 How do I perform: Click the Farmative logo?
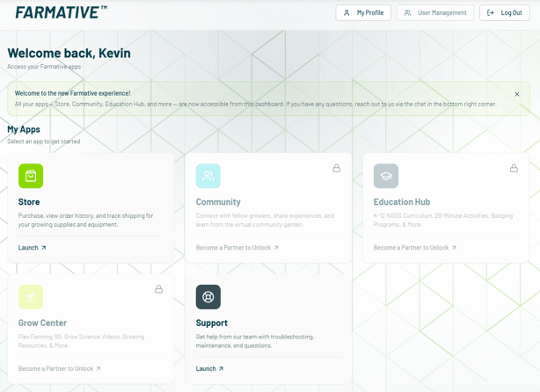61,12
